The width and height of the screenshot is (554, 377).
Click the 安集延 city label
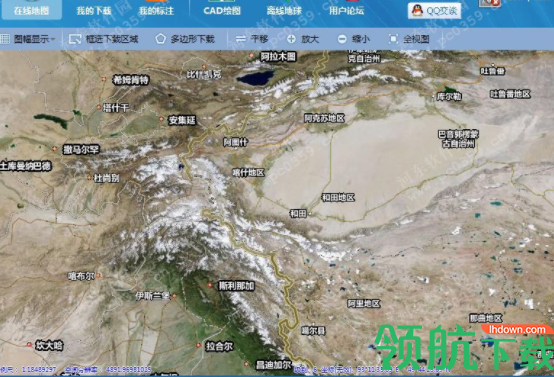click(182, 120)
